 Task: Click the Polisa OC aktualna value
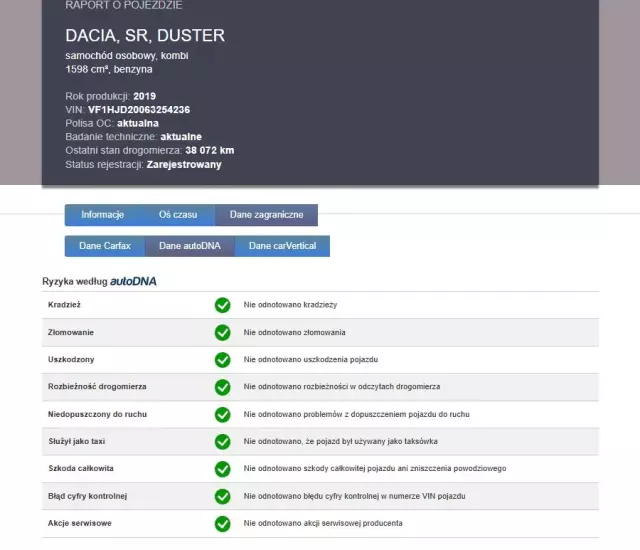point(138,123)
